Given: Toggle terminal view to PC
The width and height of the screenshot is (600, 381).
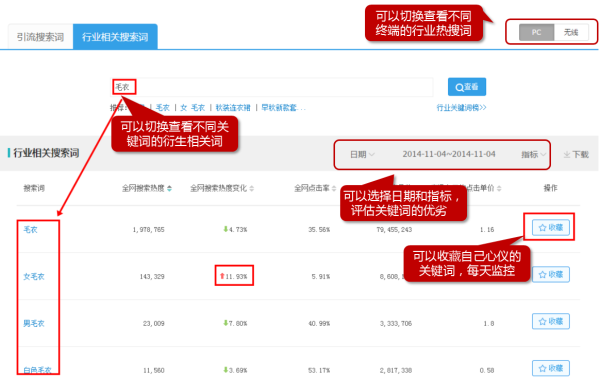Looking at the screenshot, I should [536, 33].
